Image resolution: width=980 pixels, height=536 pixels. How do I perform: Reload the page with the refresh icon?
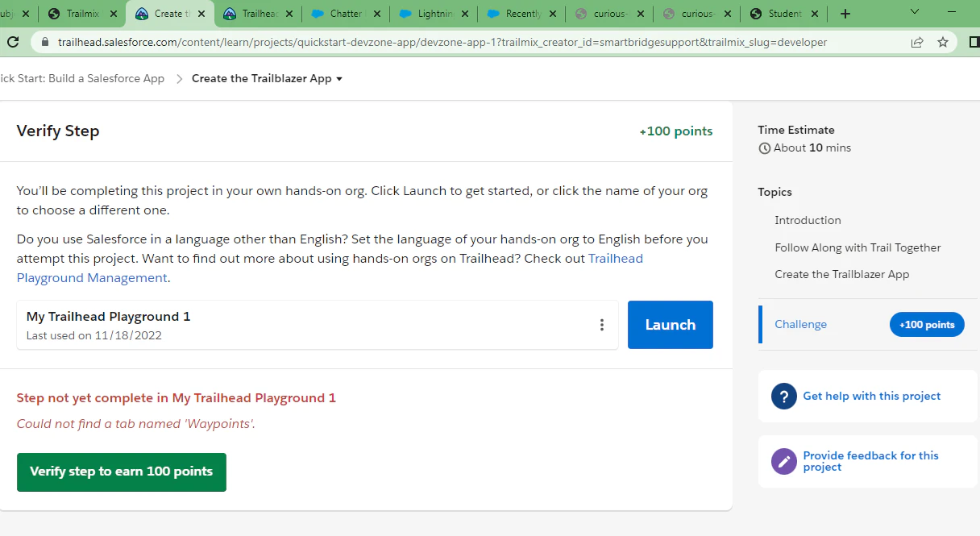[x=13, y=42]
